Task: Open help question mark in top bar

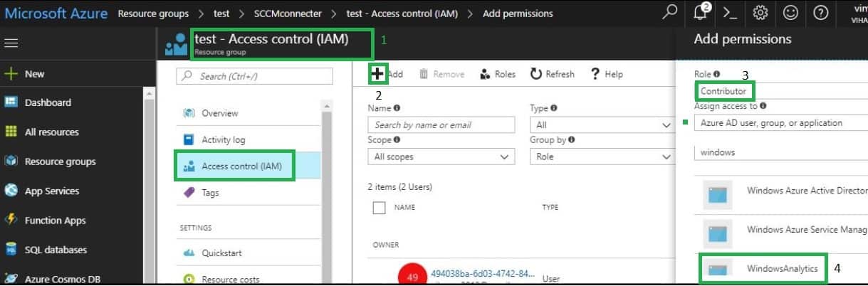Action: point(820,13)
